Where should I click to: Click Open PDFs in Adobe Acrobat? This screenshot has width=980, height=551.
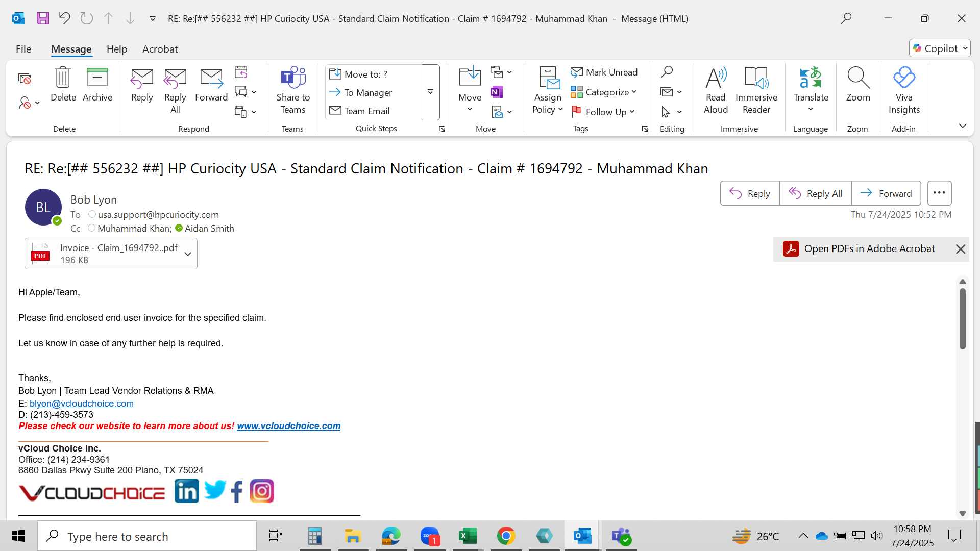pos(860,249)
